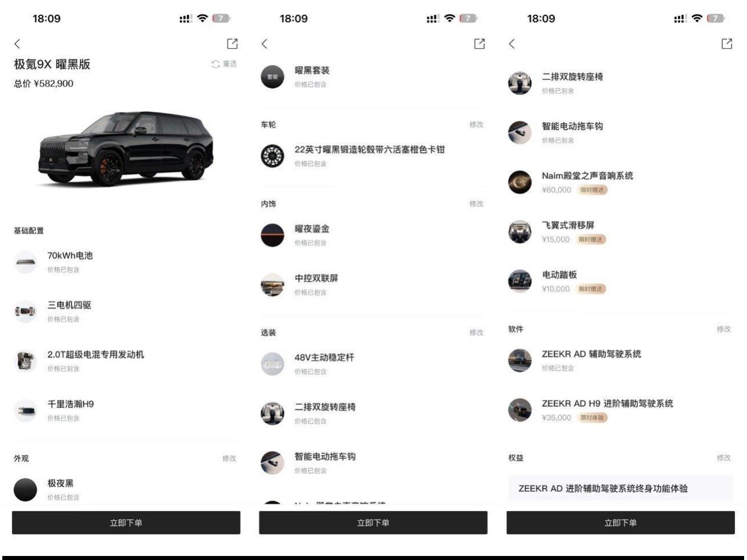
Task: Click 立即下单 button on the third screen
Action: 621,523
